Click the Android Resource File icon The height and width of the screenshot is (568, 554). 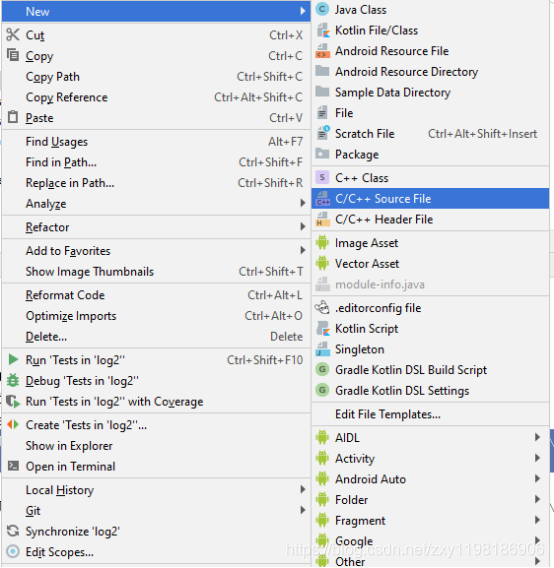point(322,51)
